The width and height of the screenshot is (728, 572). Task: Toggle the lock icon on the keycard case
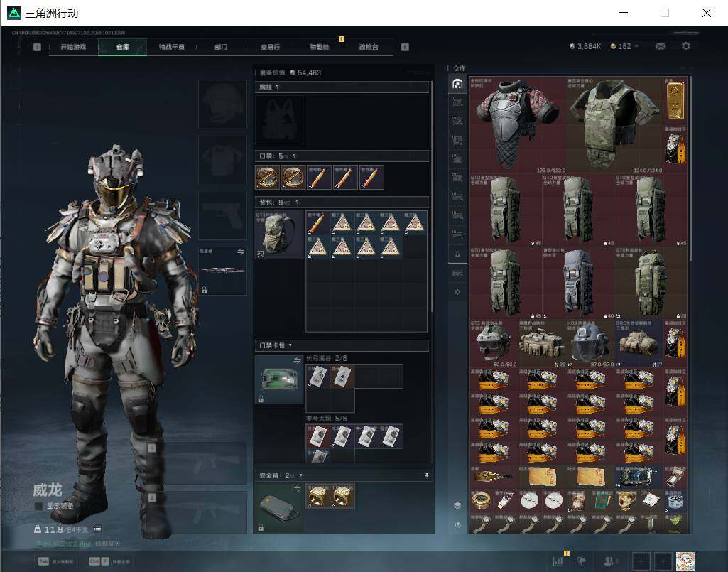[261, 399]
